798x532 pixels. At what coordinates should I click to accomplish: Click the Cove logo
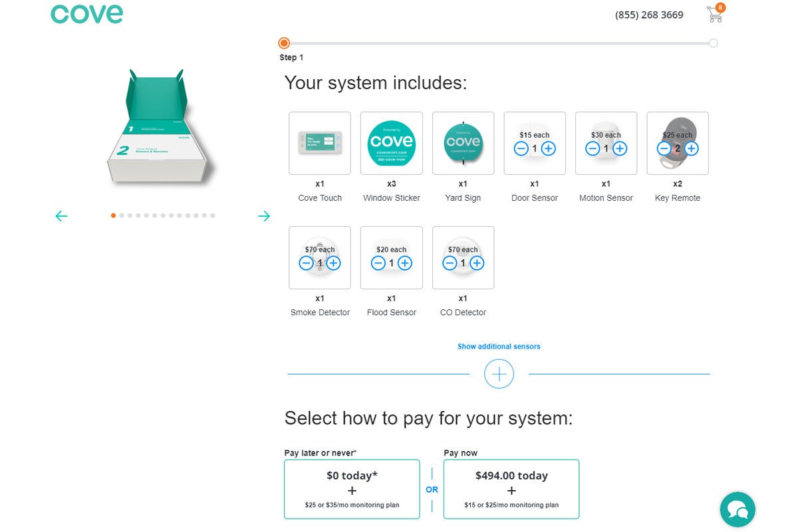(86, 14)
